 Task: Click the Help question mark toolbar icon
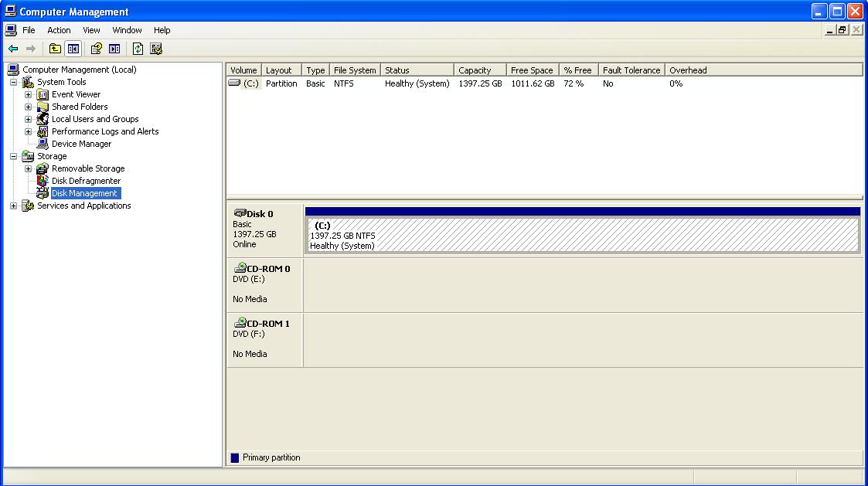(x=96, y=49)
